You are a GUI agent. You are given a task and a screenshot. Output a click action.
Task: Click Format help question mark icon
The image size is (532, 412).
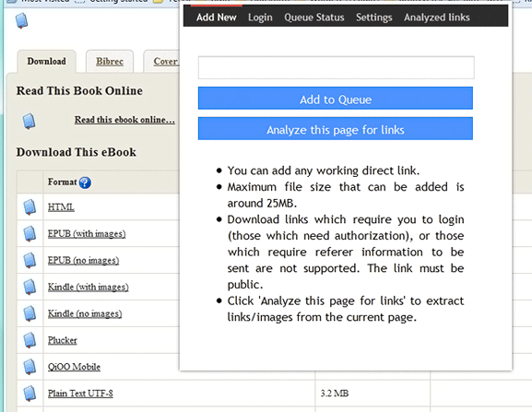coord(85,182)
